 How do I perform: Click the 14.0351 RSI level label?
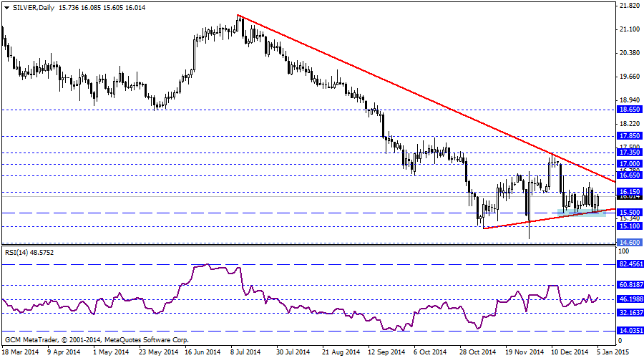629,331
